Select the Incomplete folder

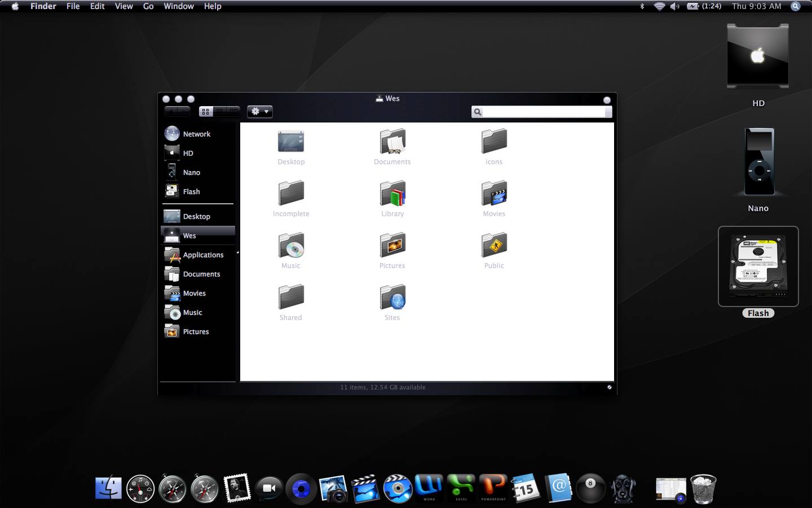point(291,194)
